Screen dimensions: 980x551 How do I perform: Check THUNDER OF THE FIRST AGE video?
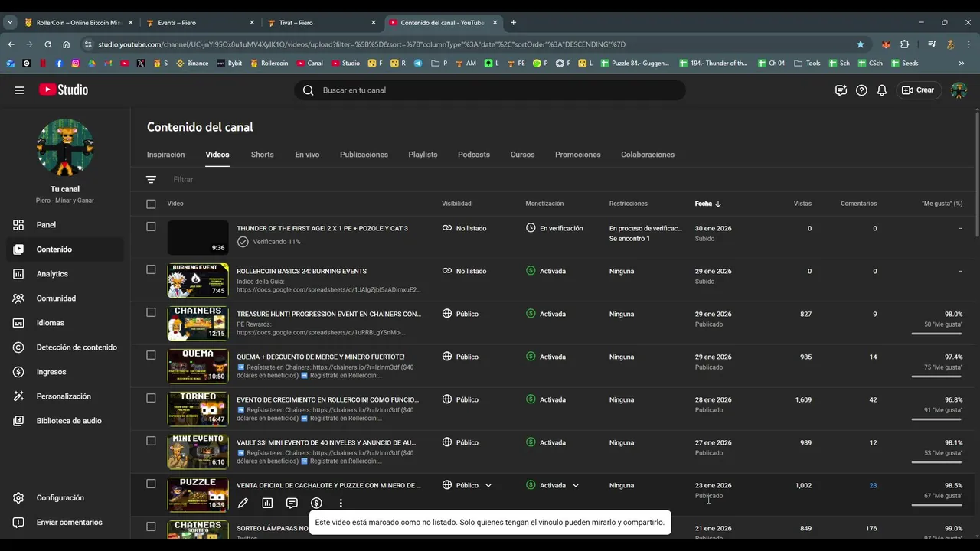151,227
